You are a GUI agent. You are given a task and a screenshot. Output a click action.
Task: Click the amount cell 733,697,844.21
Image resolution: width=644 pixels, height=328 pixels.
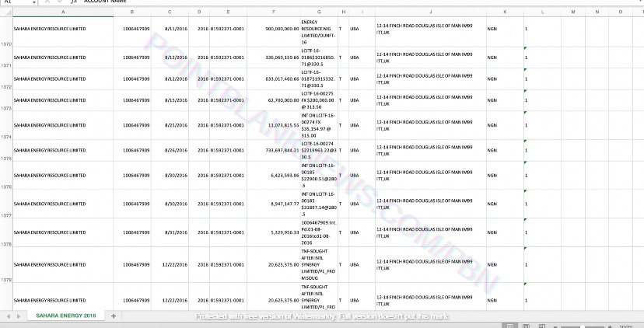pos(274,150)
